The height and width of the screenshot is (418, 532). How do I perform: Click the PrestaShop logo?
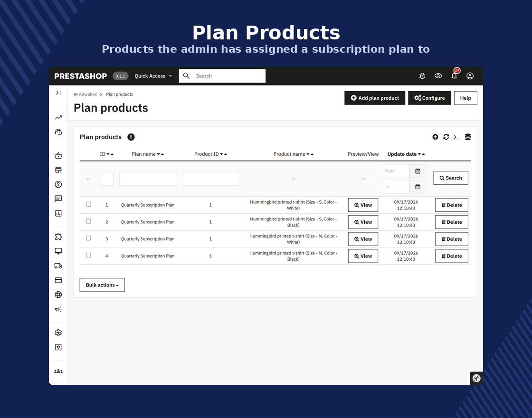80,76
